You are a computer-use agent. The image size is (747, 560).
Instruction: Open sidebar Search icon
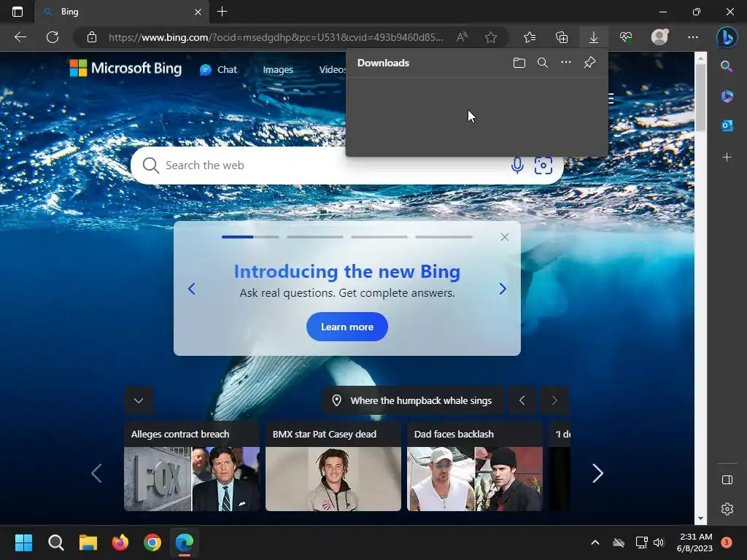[727, 66]
